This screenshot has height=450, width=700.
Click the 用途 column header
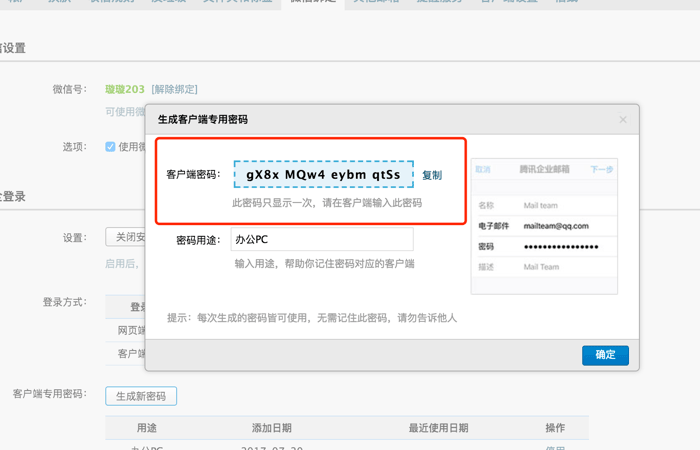point(146,428)
